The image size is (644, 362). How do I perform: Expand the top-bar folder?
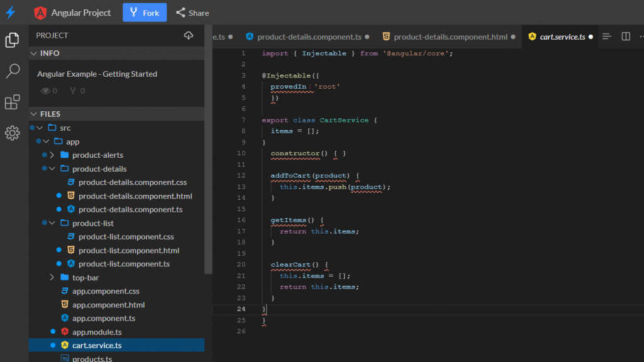coord(52,278)
